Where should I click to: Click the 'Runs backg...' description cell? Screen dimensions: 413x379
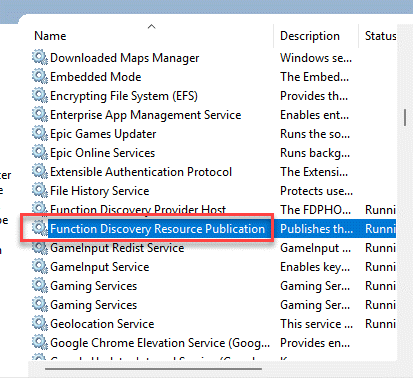tap(315, 153)
